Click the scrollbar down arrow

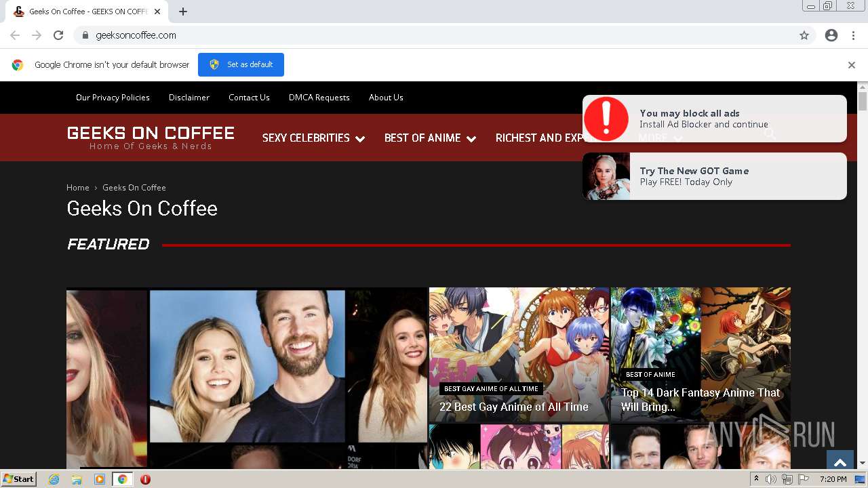tap(863, 464)
